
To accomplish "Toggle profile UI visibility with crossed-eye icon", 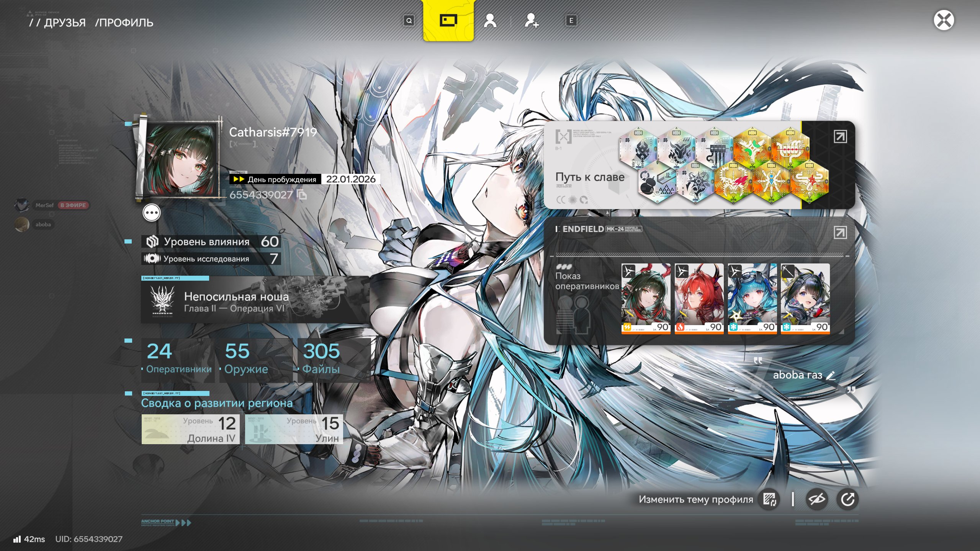I will (x=816, y=499).
